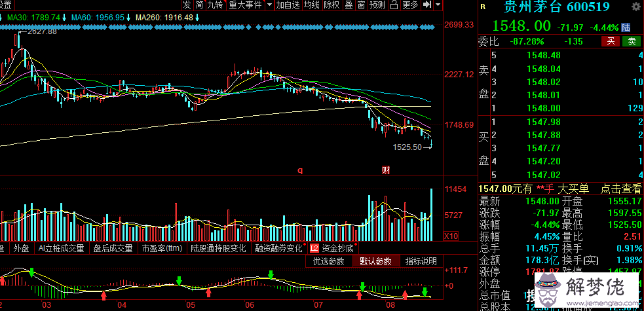This screenshot has height=311, width=644.
Task: Open the 重大事件 events list
Action: [x=245, y=5]
